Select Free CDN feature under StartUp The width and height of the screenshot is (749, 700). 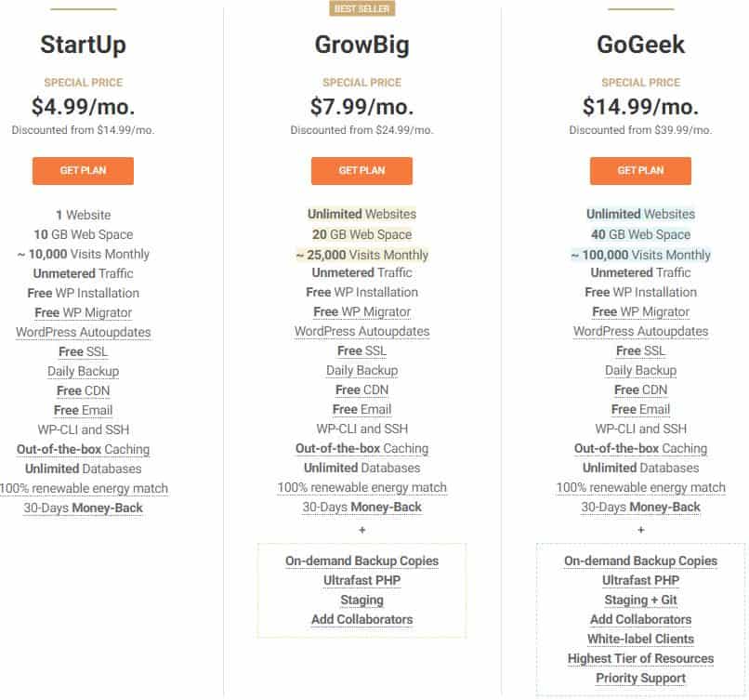83,390
